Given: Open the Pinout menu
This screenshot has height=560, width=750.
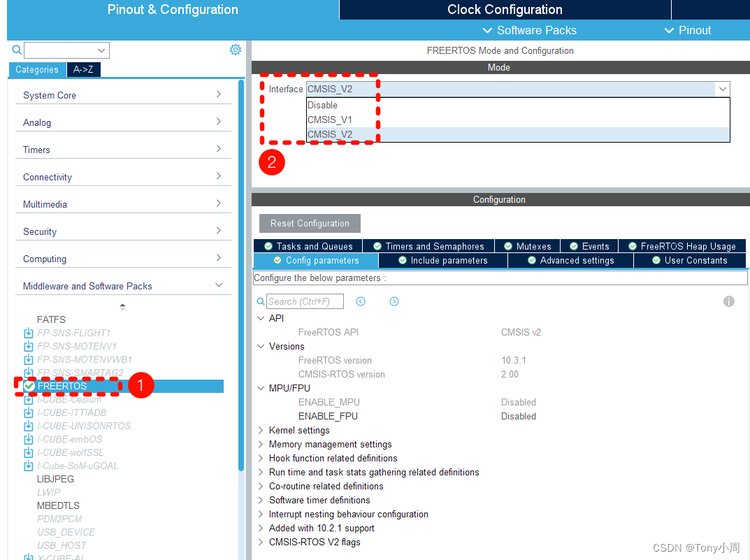Looking at the screenshot, I should tap(688, 30).
